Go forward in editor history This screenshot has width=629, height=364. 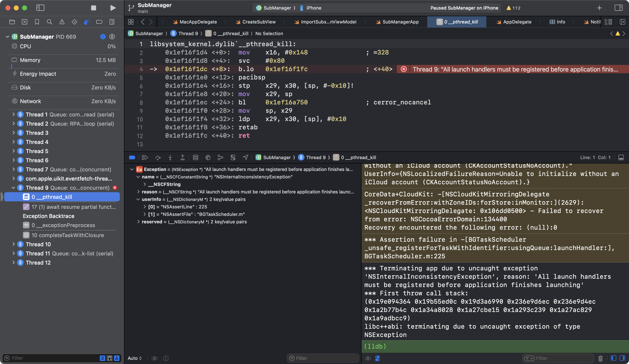[x=151, y=22]
